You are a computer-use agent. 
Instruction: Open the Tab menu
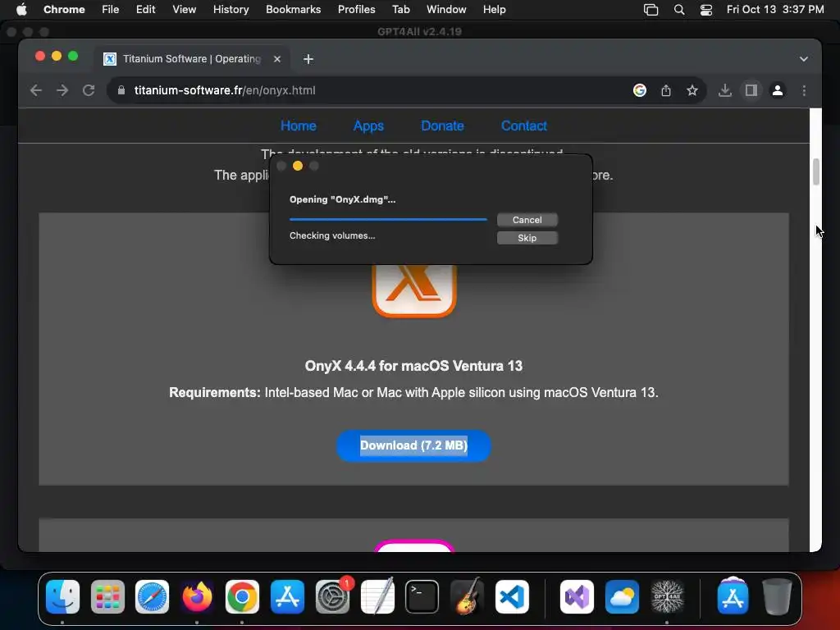400,9
